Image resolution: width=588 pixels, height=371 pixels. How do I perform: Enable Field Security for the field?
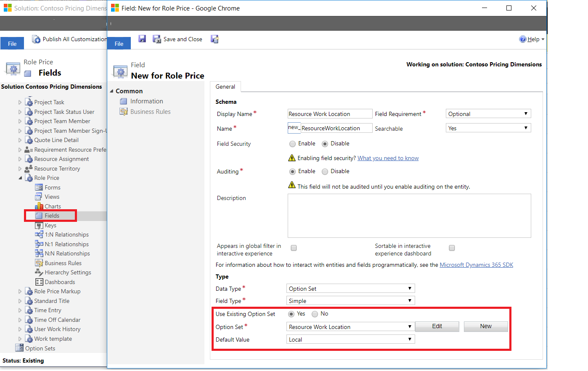(293, 144)
